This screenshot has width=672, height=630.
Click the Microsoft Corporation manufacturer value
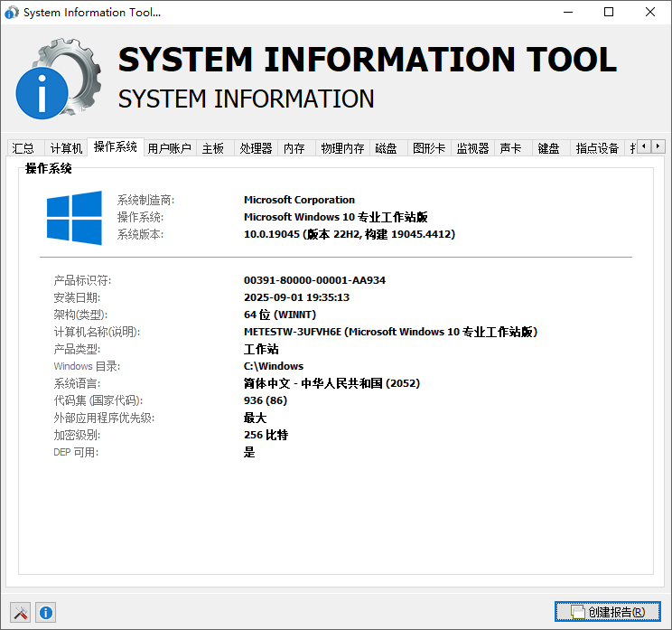click(299, 200)
